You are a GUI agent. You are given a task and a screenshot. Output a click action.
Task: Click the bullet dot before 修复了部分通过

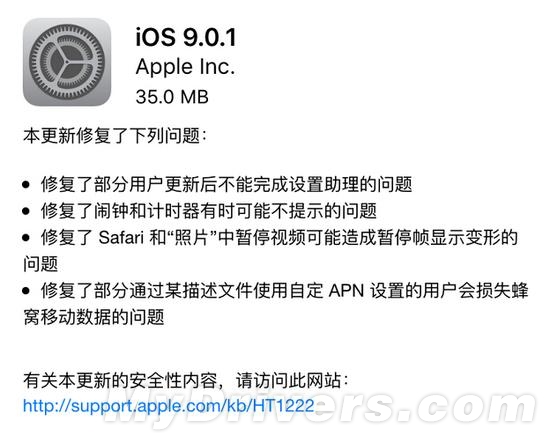(x=26, y=291)
